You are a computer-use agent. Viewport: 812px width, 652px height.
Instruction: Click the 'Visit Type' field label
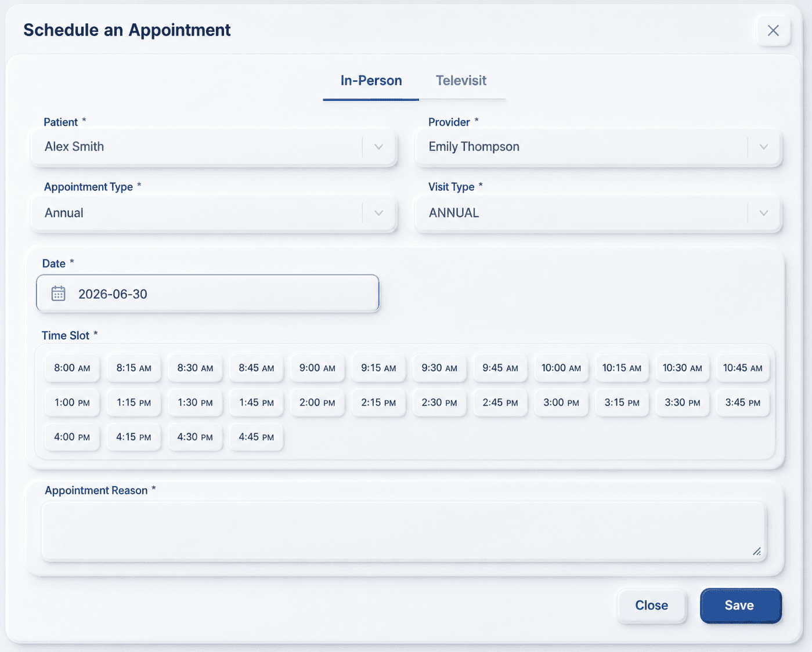coord(452,187)
